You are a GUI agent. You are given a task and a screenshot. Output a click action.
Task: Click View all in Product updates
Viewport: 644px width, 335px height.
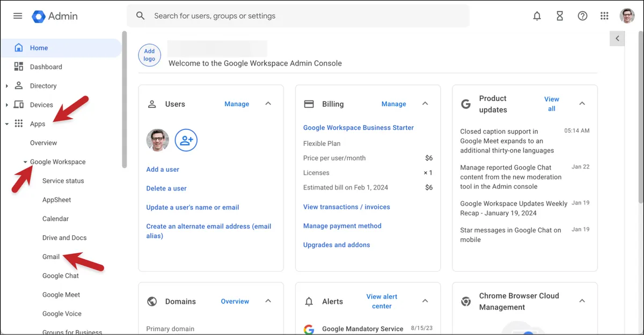[552, 104]
